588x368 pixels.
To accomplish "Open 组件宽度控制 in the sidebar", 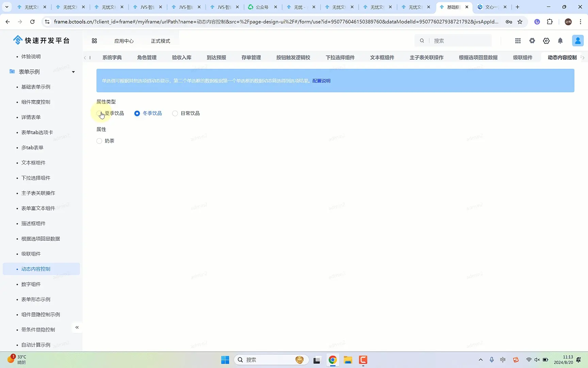I will (x=36, y=102).
